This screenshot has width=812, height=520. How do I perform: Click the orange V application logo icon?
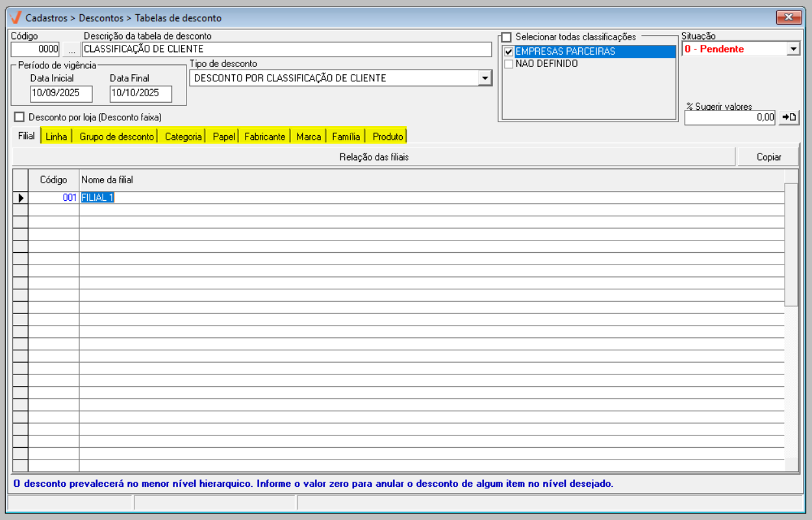coord(16,18)
